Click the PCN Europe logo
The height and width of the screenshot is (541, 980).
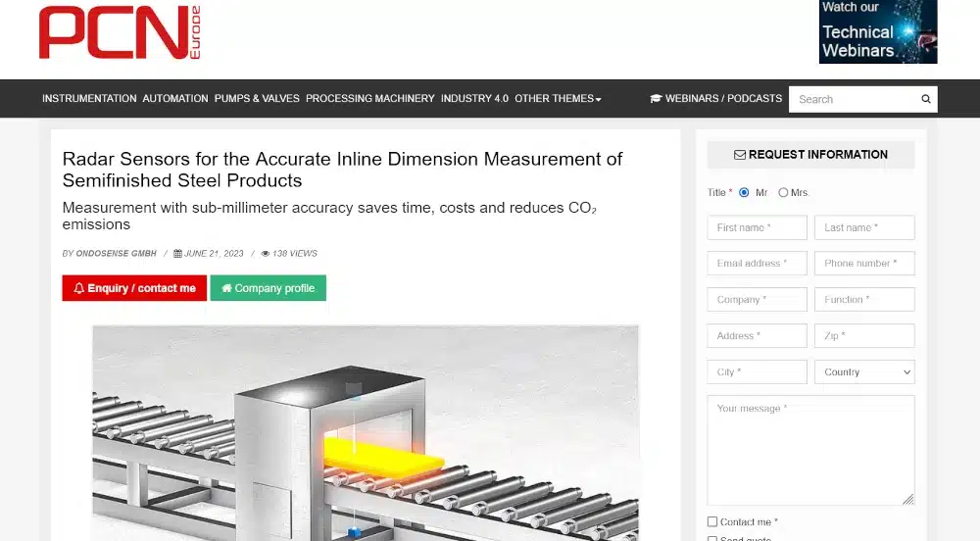pos(120,32)
